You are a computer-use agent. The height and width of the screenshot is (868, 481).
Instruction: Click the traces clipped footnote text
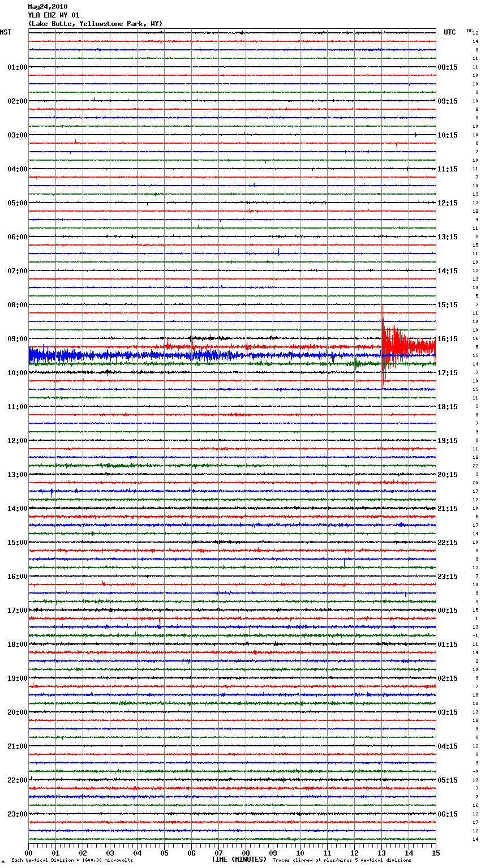(342, 860)
